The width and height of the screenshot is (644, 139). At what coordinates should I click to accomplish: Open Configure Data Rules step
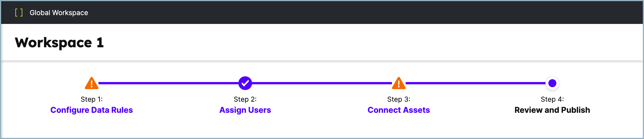pyautogui.click(x=92, y=110)
